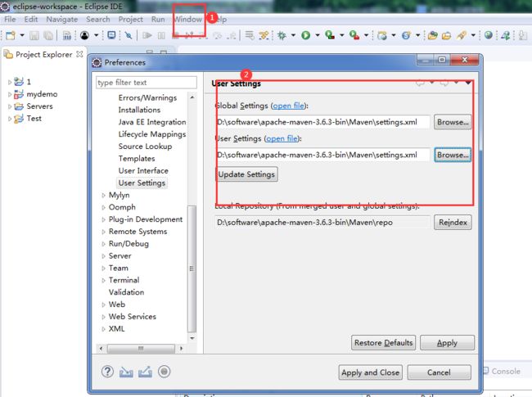Image resolution: width=532 pixels, height=397 pixels.
Task: Click the Export preferences icon
Action: 145,372
